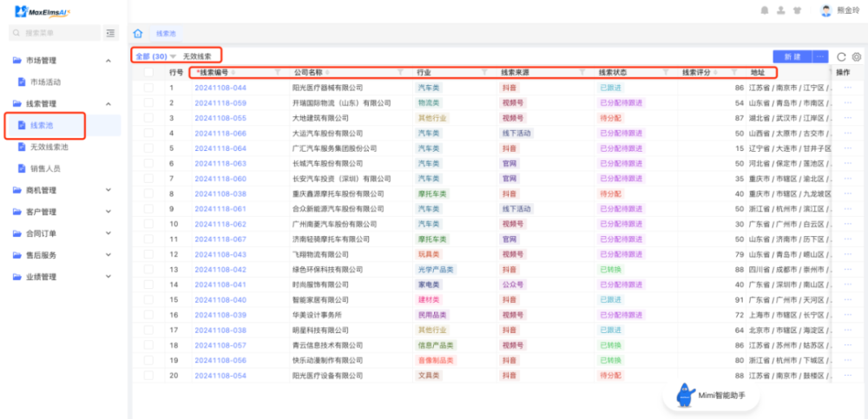Check row 4 大运汽车股份有限公司
Image resolution: width=868 pixels, height=419 pixels.
(x=148, y=133)
